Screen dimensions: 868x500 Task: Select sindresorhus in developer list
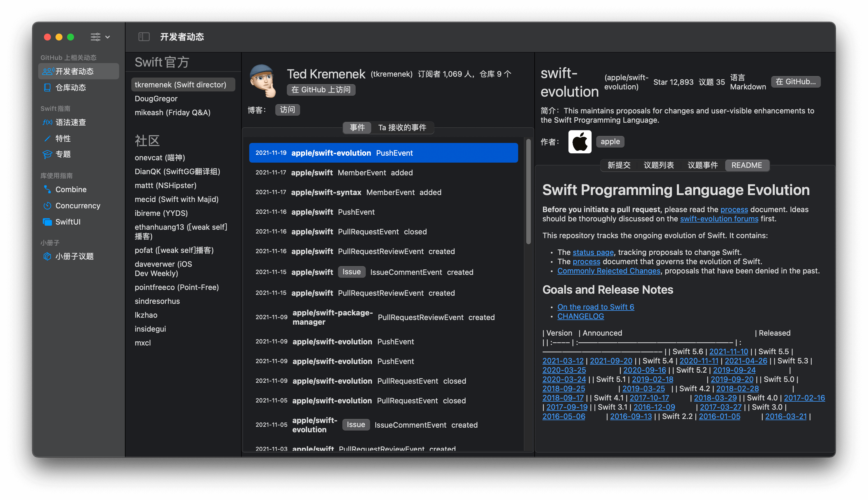[183, 301]
